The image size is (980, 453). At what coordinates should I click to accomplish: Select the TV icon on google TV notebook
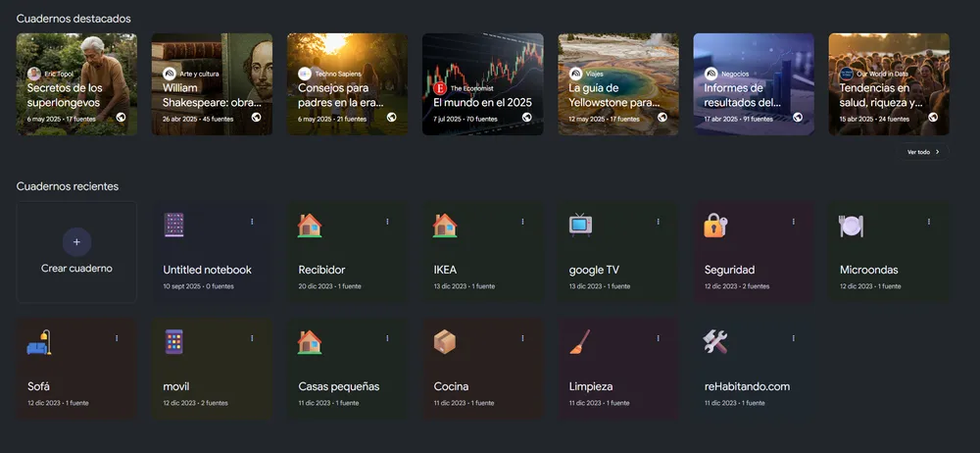580,226
